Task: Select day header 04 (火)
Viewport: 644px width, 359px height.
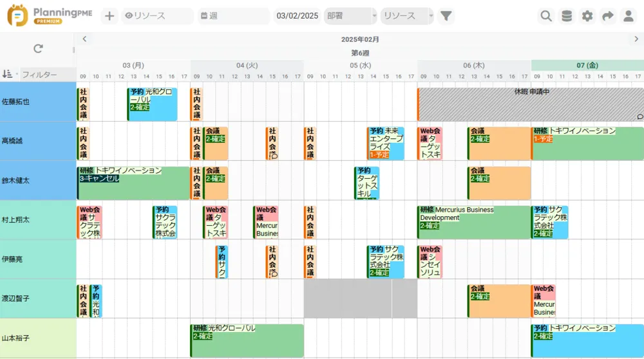Action: 247,65
